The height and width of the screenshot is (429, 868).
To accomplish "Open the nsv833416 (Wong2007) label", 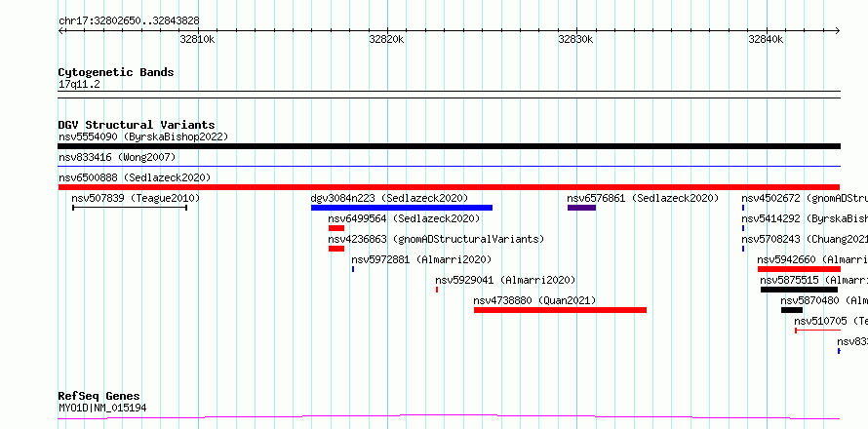I will pyautogui.click(x=117, y=157).
